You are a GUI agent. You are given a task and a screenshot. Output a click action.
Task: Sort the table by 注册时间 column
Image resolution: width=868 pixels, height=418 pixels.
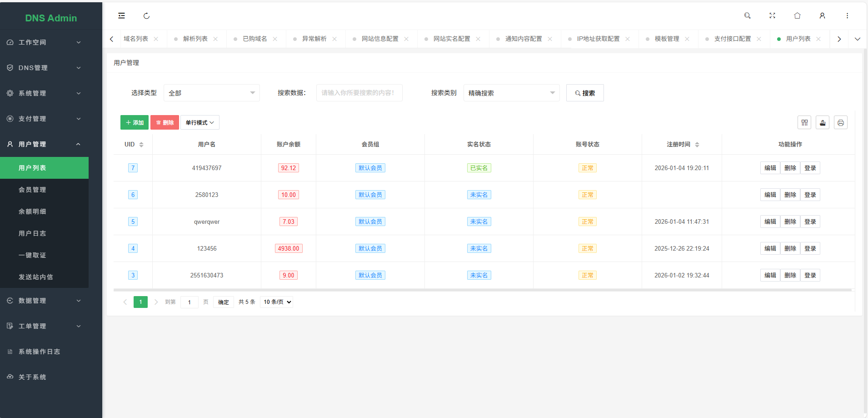coord(698,144)
